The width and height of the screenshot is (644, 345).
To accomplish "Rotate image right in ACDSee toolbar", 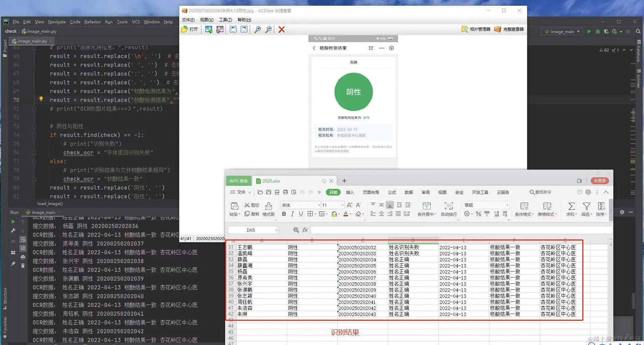I will (244, 29).
